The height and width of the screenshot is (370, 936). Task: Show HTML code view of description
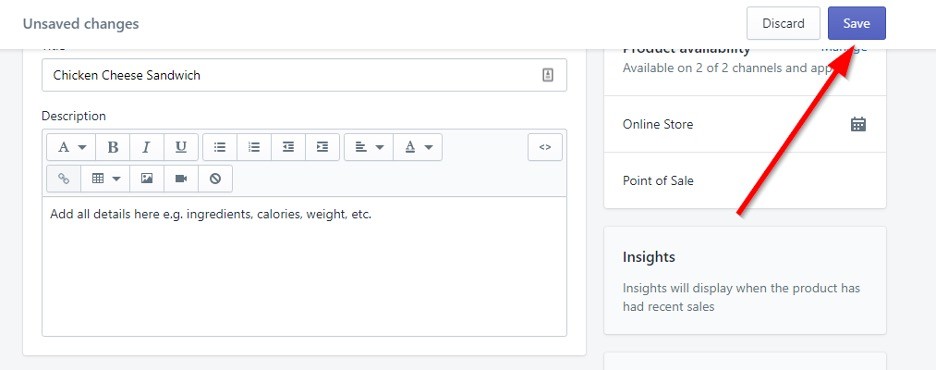[x=545, y=147]
